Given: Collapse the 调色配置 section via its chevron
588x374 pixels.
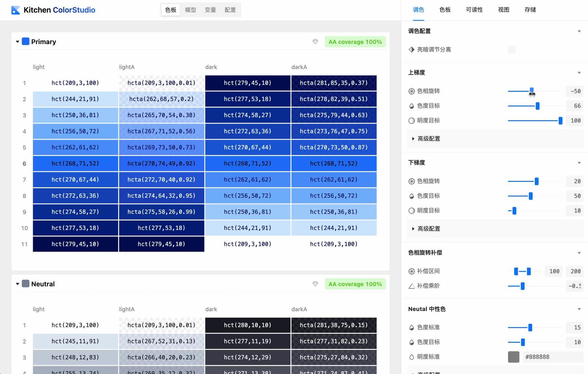Looking at the screenshot, I should [579, 31].
